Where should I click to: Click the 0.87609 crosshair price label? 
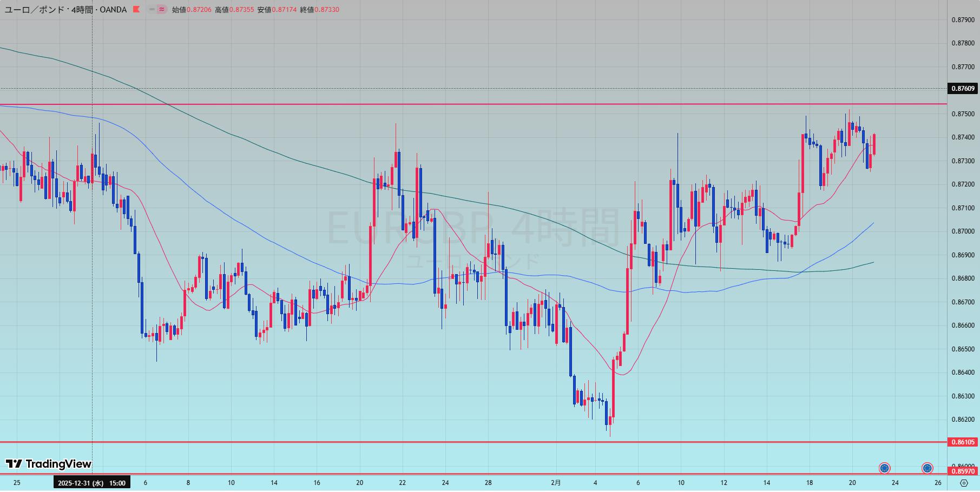[x=963, y=89]
